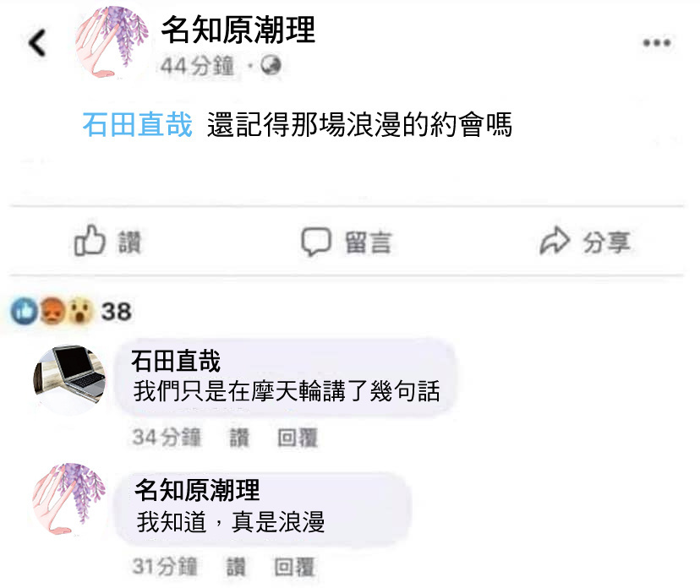Go back using the left arrow
This screenshot has height=588, width=700.
coord(36,43)
